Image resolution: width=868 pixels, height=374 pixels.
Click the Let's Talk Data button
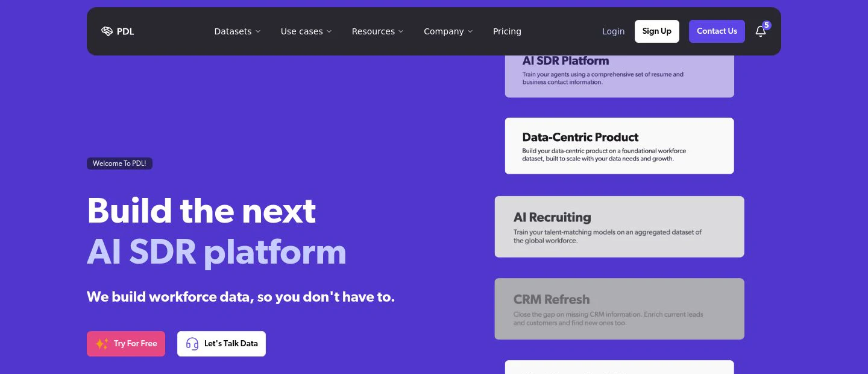[221, 344]
